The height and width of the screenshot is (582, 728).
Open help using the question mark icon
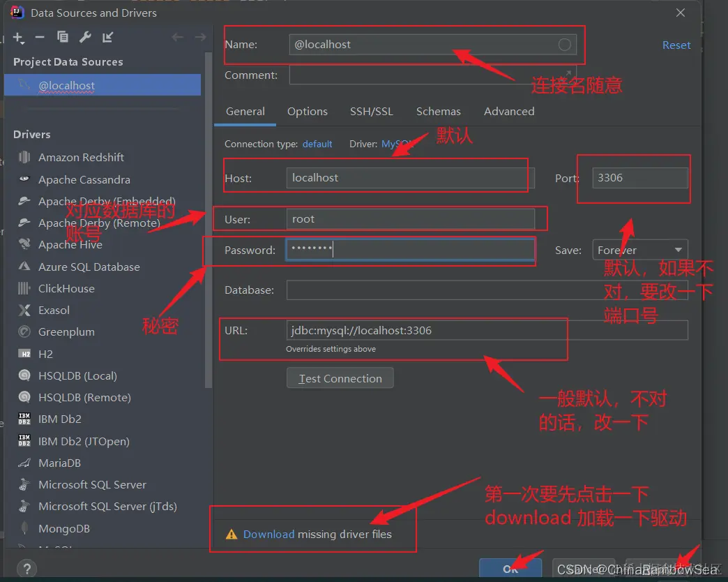click(x=26, y=568)
